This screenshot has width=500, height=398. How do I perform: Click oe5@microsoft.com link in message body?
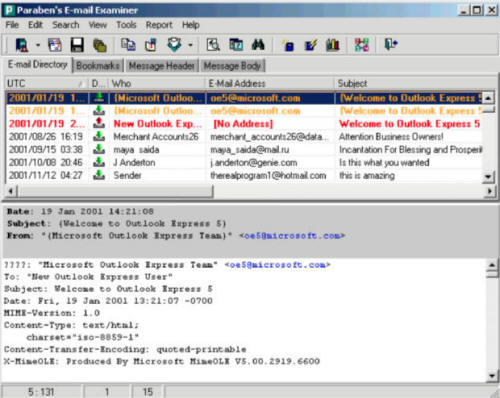[x=277, y=265]
